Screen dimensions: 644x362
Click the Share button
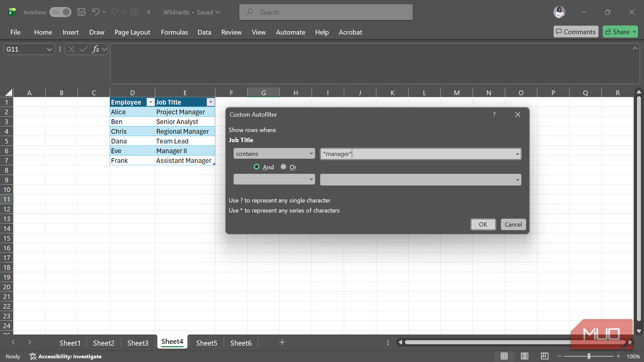[620, 32]
